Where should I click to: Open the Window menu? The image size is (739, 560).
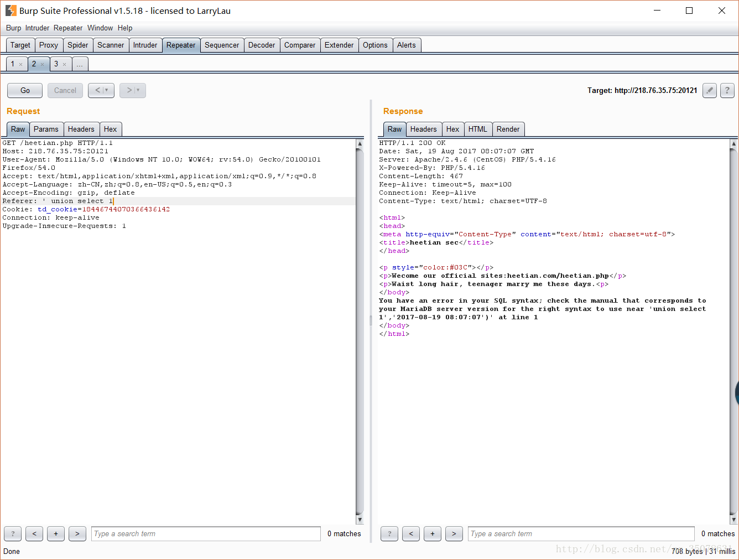coord(100,28)
